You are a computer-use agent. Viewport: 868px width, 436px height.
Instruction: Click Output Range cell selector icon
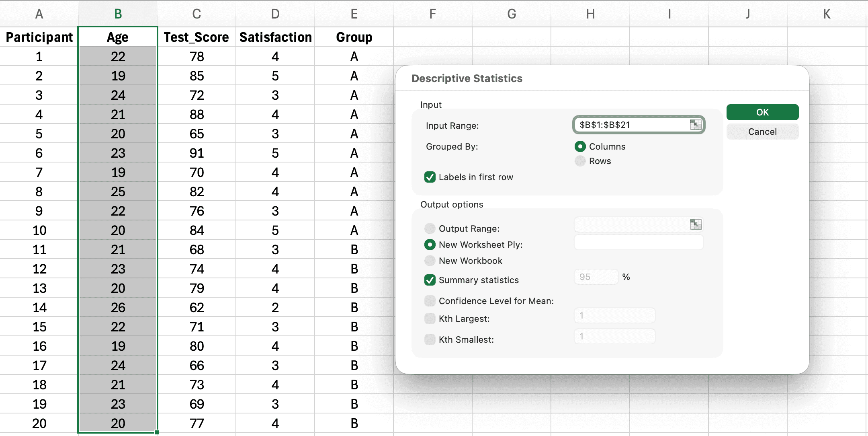tap(695, 224)
